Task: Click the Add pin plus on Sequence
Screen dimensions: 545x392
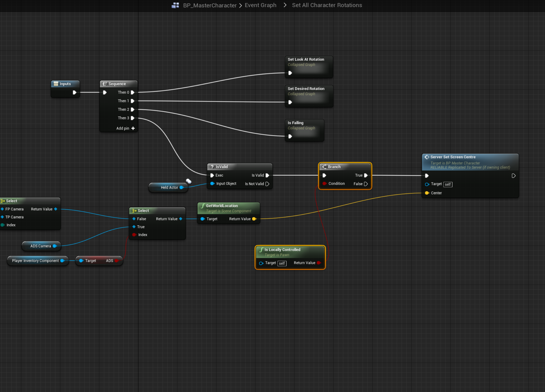Action: 133,128
